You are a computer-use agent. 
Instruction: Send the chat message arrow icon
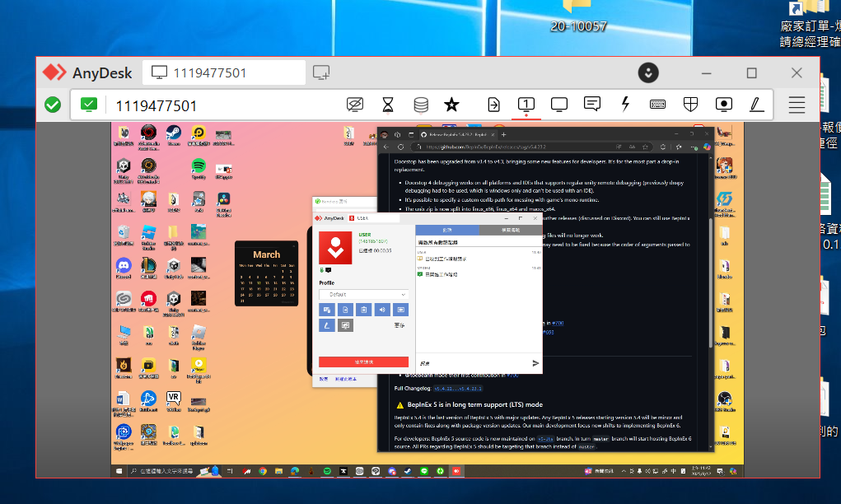[x=535, y=363]
